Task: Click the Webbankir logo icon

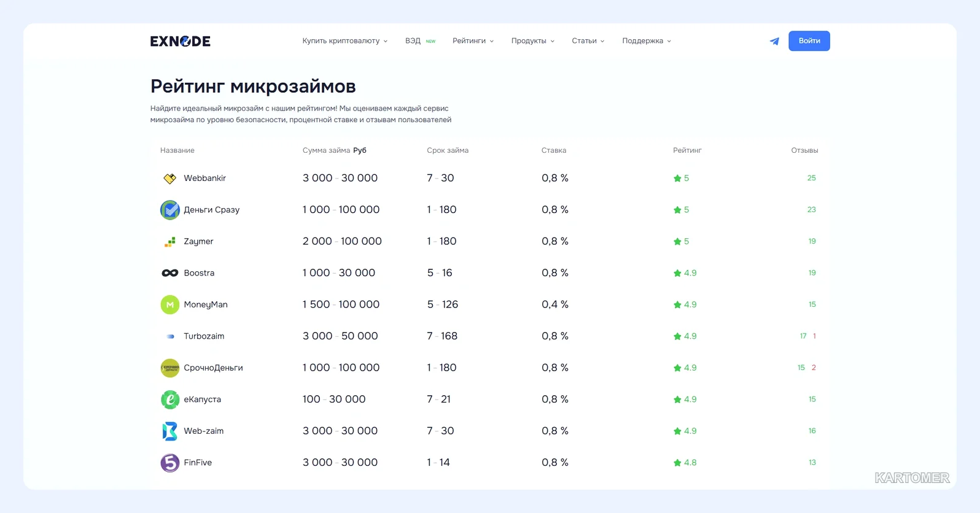Action: pyautogui.click(x=170, y=178)
